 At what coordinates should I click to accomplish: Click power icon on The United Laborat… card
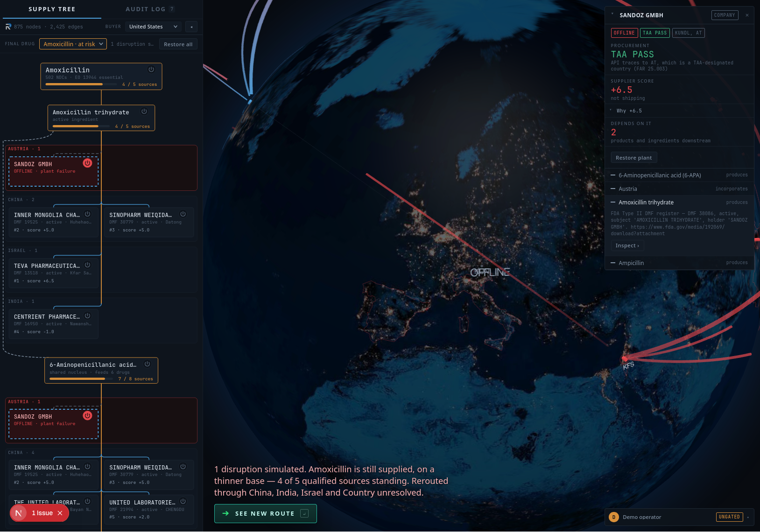[x=87, y=502]
